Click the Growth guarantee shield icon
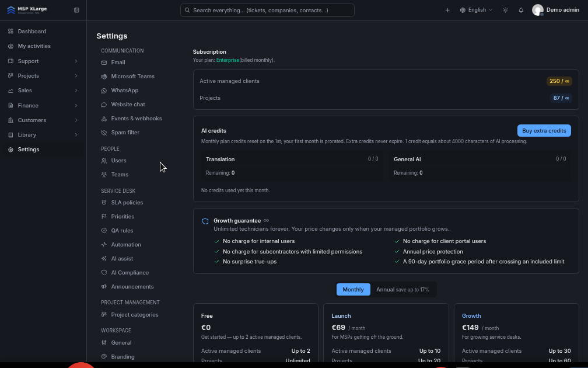 (205, 221)
